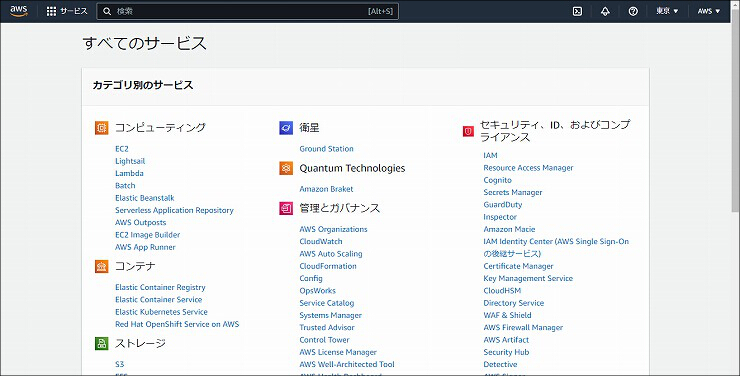Open the AWS account dropdown
740x376 pixels.
pos(709,11)
